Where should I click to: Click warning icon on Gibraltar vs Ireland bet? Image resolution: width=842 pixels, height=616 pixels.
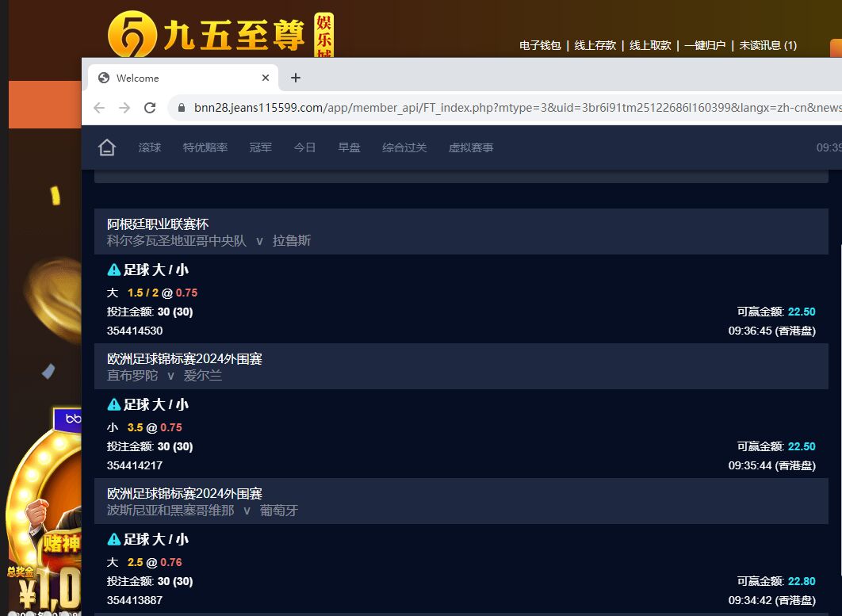point(113,404)
